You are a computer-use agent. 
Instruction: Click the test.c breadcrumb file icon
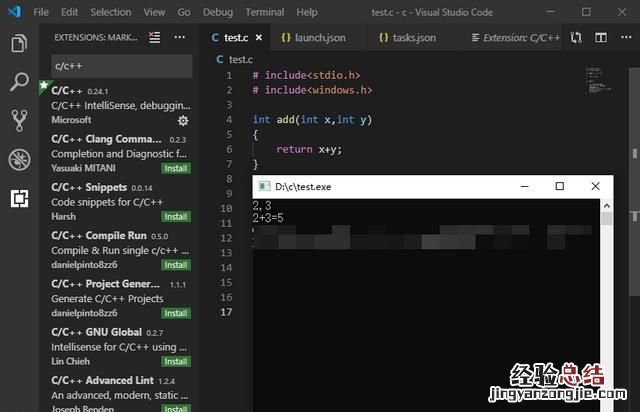point(220,60)
